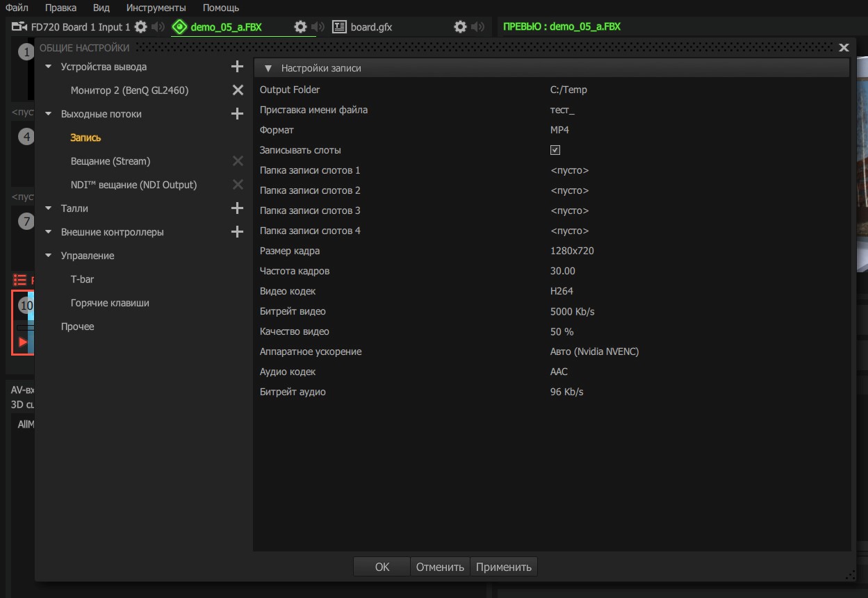The width and height of the screenshot is (868, 598).
Task: Click the Применить button
Action: pyautogui.click(x=504, y=567)
